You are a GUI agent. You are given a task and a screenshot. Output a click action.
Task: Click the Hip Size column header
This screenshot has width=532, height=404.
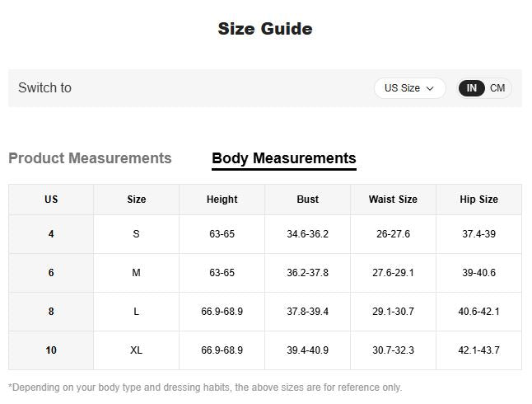478,200
